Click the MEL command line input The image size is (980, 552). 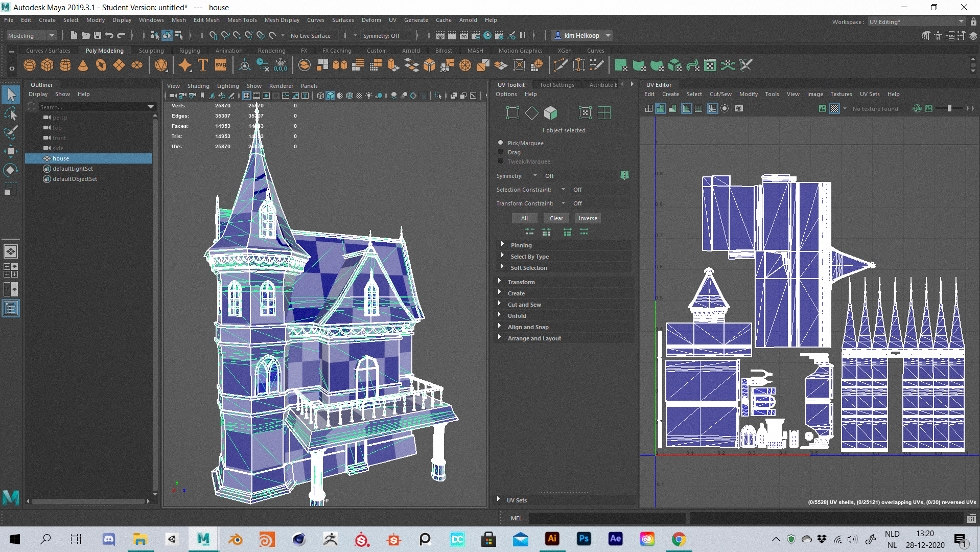coord(606,518)
